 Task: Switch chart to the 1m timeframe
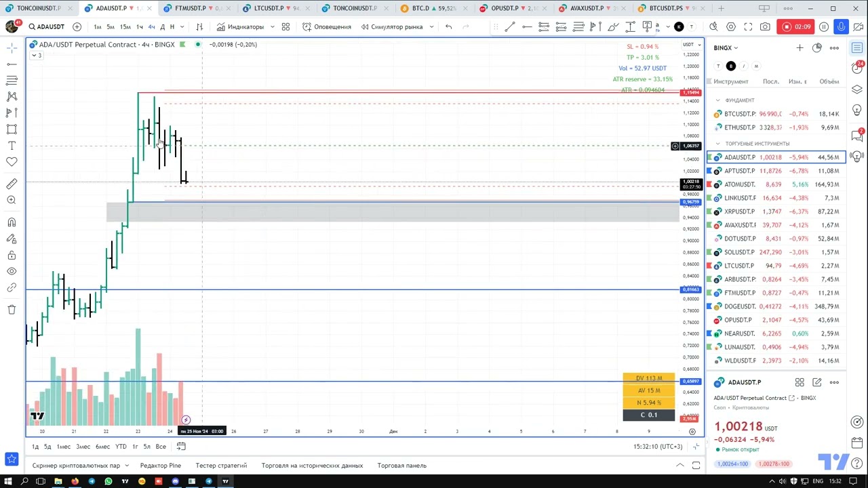pyautogui.click(x=98, y=26)
